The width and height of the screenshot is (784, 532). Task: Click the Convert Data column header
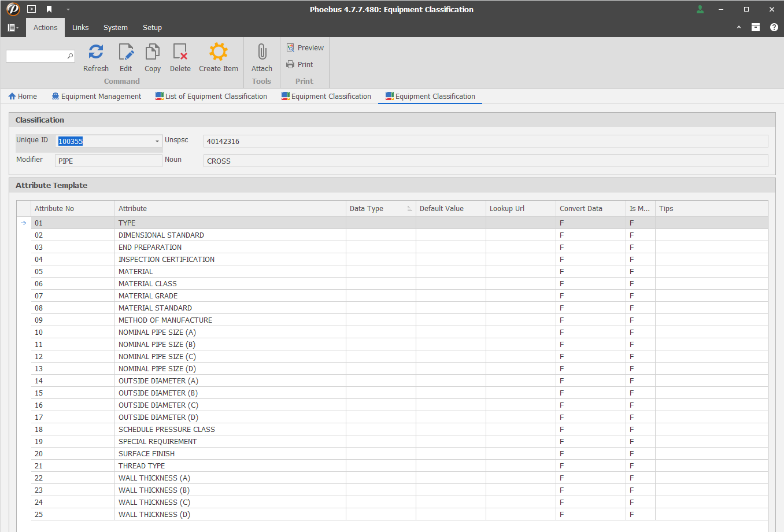coord(591,209)
